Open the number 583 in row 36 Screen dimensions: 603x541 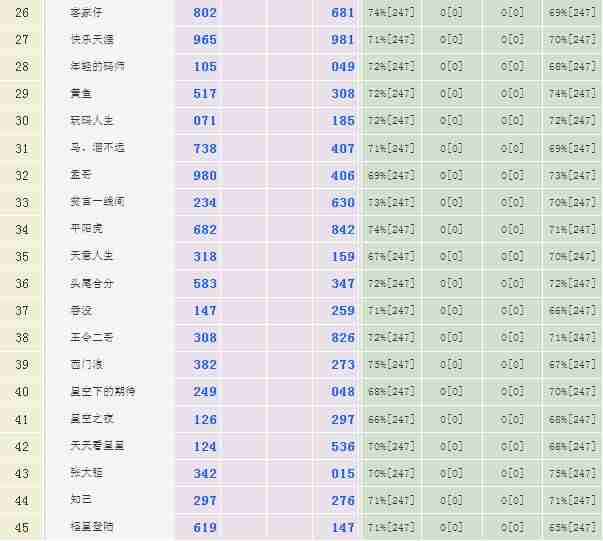(x=204, y=284)
